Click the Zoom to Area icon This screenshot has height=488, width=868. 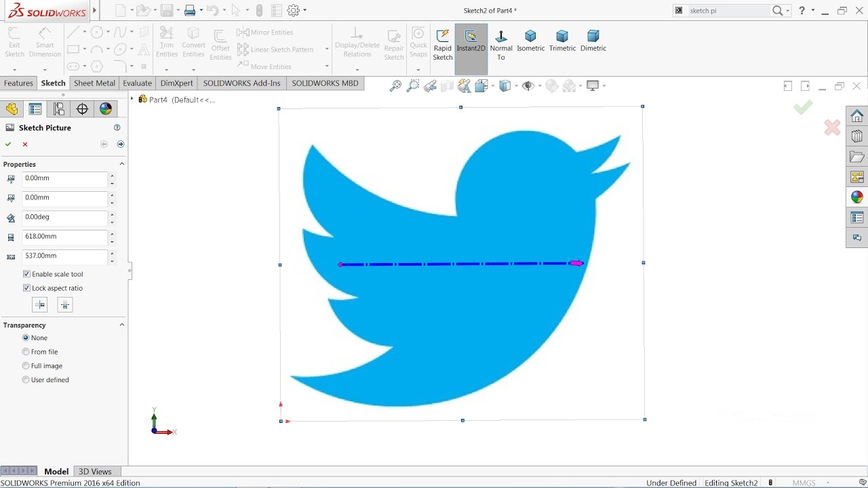pyautogui.click(x=412, y=86)
